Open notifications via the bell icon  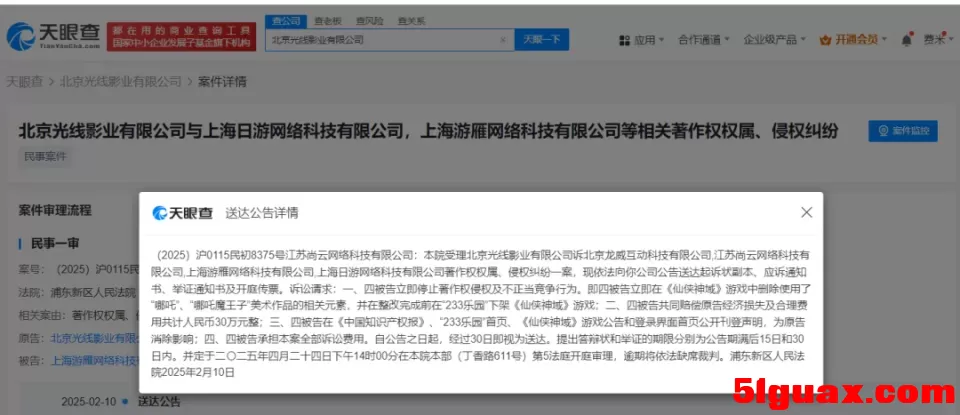tap(907, 40)
